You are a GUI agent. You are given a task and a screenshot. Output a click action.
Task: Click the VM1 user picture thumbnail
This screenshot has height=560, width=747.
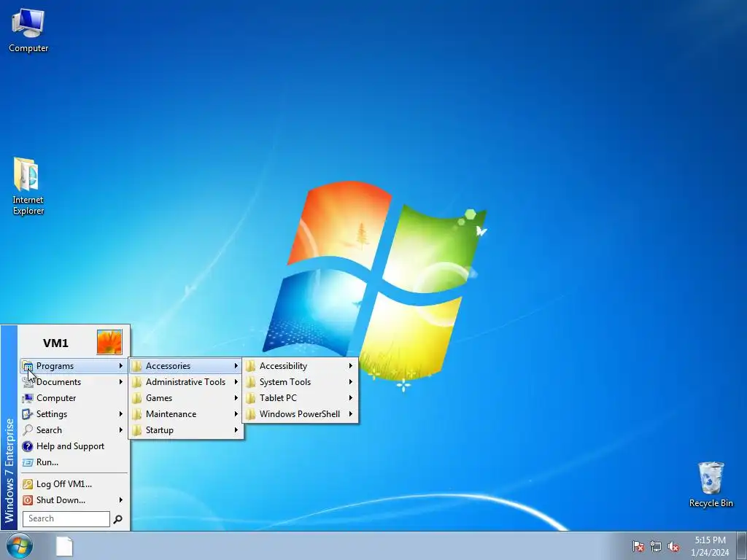(109, 342)
